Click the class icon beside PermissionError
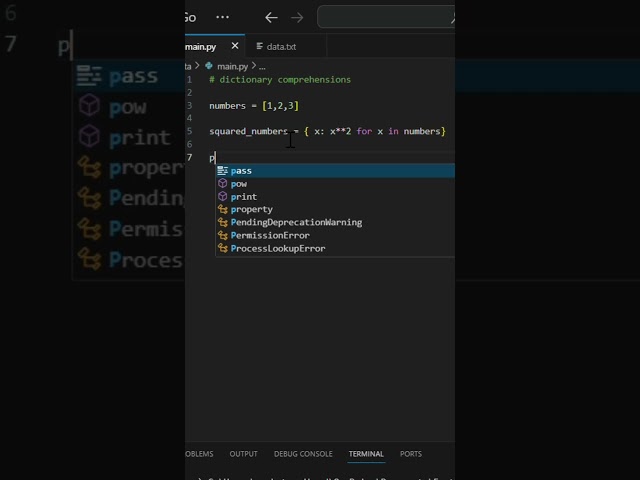This screenshot has width=640, height=480. pyautogui.click(x=223, y=235)
